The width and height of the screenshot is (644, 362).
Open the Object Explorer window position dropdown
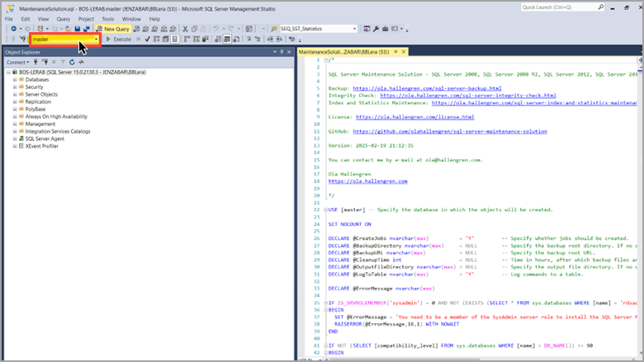(x=275, y=52)
